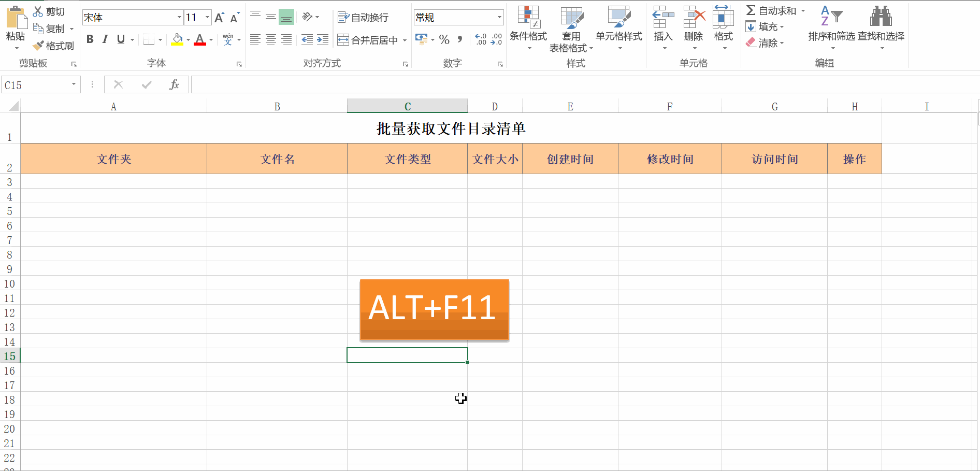Viewport: 980px width, 471px height.
Task: Click the accounting number format icon
Action: pos(421,39)
